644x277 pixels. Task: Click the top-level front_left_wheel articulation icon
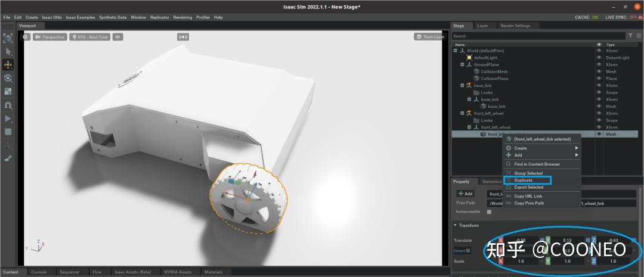click(x=469, y=113)
